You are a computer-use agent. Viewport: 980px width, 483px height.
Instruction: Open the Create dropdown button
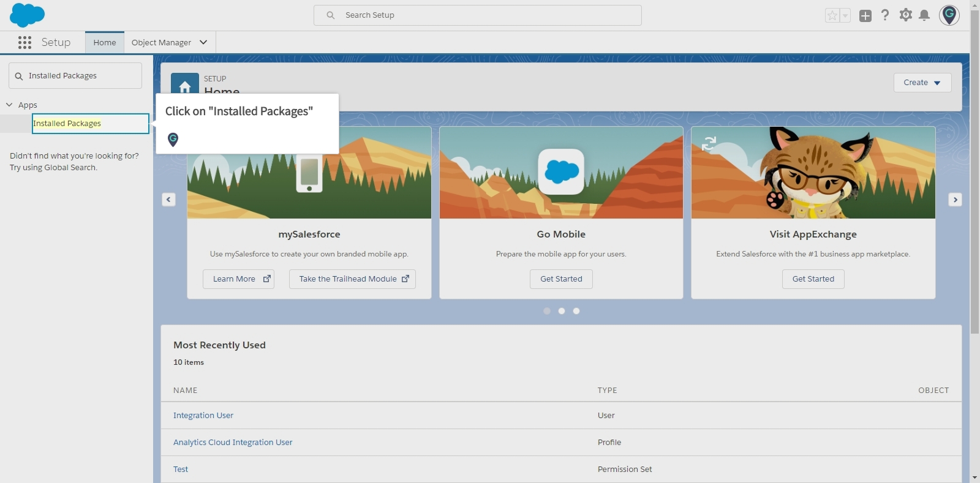tap(922, 83)
